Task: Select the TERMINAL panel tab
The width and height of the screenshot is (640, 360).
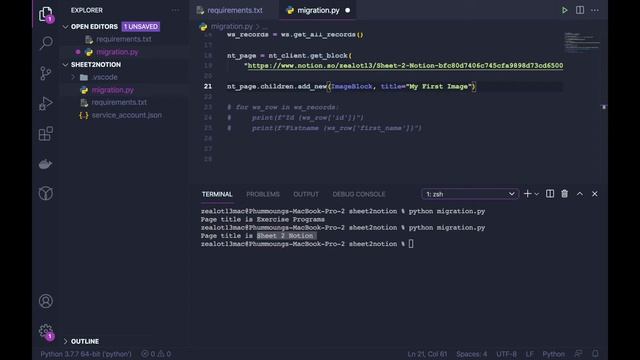Action: pyautogui.click(x=217, y=194)
